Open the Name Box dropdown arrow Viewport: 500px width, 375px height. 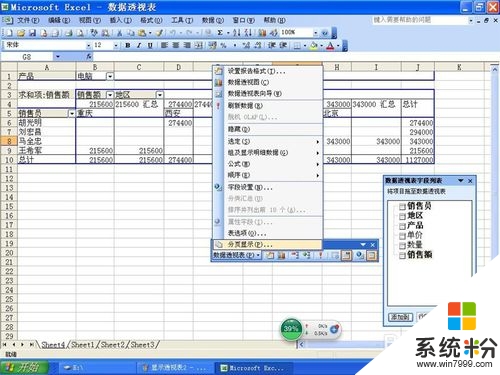(58, 57)
